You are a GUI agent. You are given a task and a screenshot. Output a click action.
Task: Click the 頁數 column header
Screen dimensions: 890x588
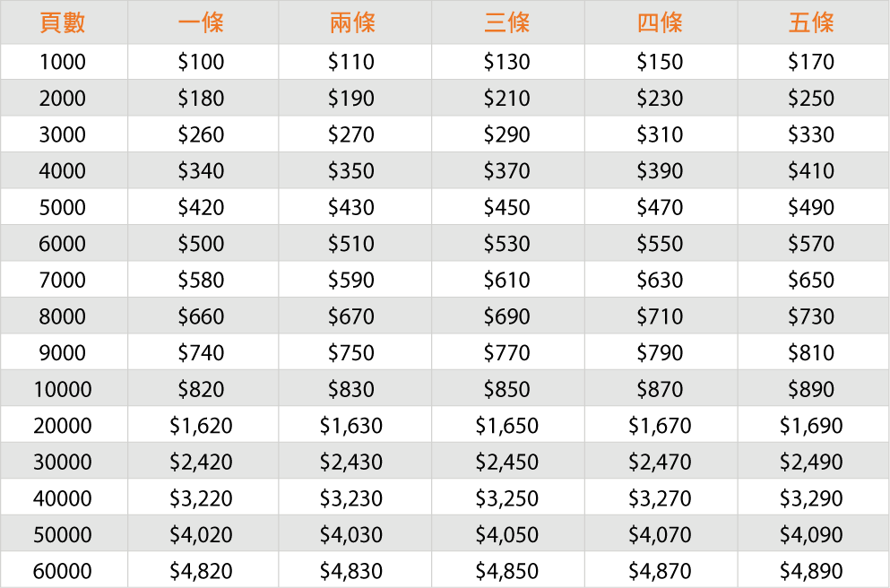63,22
